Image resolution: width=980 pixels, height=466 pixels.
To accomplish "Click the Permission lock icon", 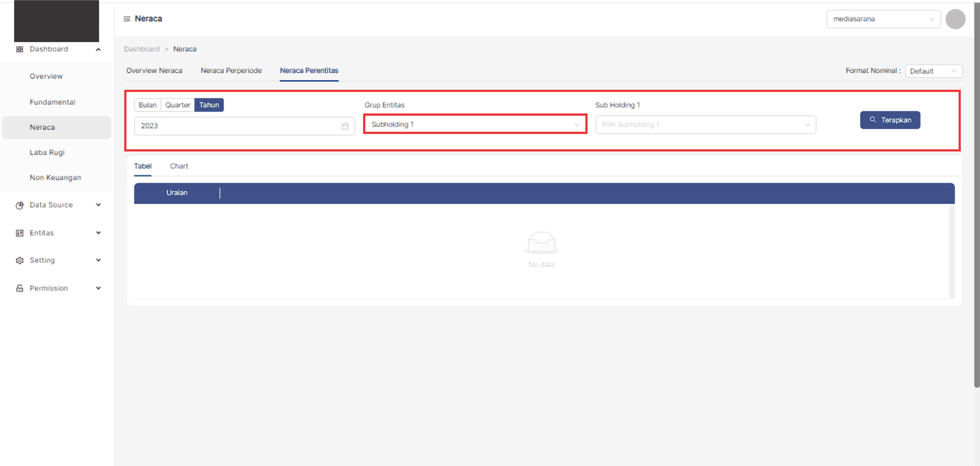I will tap(20, 288).
